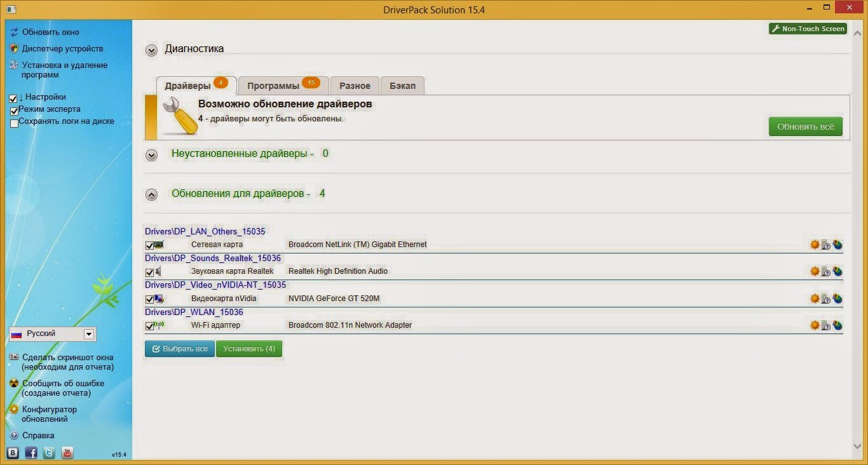The width and height of the screenshot is (868, 465).
Task: Click the DriverPack icon in the title bar
Action: point(10,10)
